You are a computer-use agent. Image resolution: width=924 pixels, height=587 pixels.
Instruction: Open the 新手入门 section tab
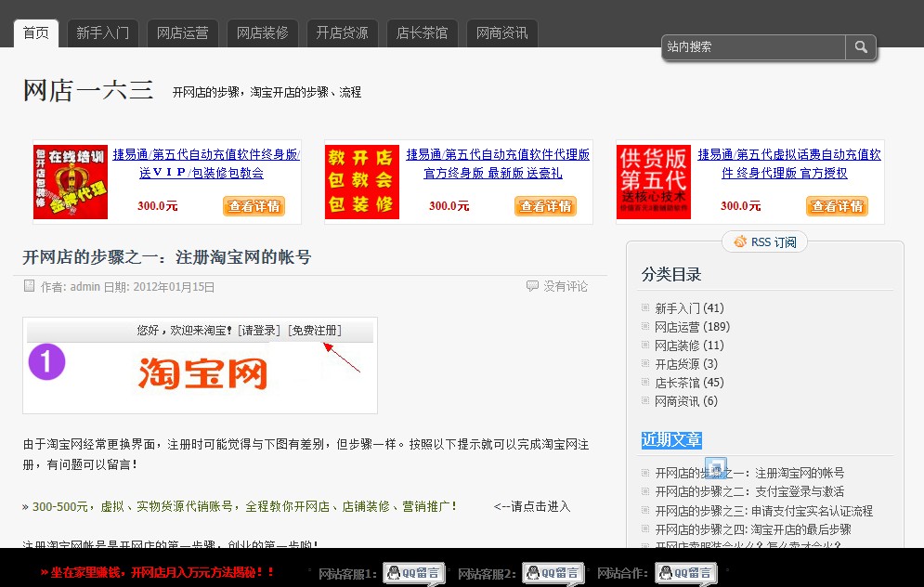pyautogui.click(x=102, y=33)
